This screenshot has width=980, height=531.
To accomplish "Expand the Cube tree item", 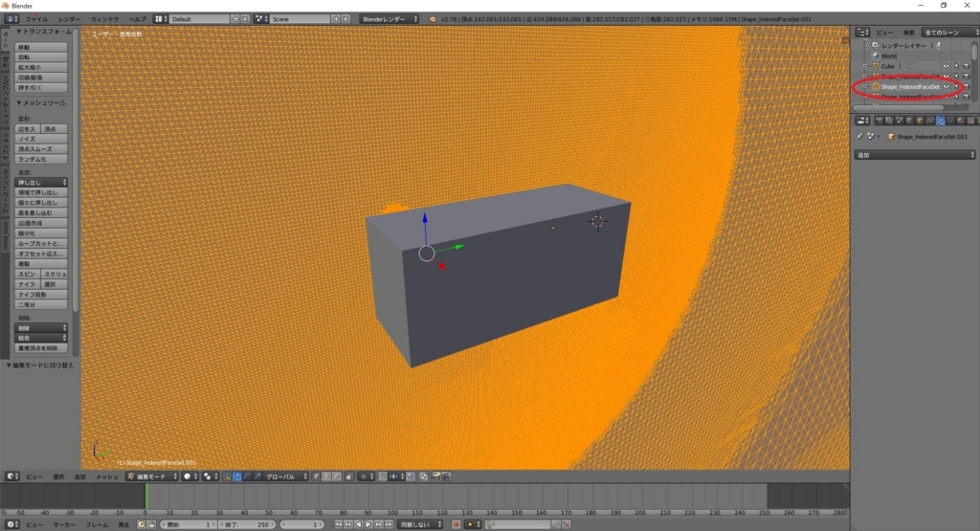I will pyautogui.click(x=865, y=66).
